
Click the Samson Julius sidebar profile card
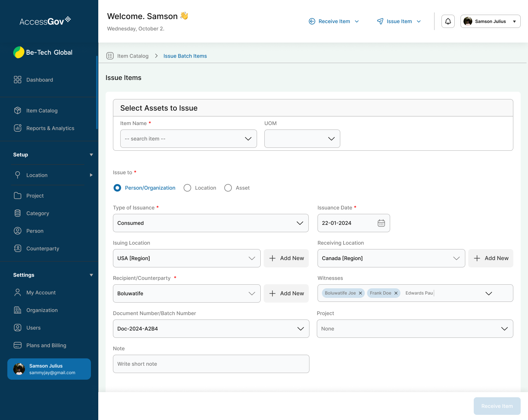tap(49, 369)
